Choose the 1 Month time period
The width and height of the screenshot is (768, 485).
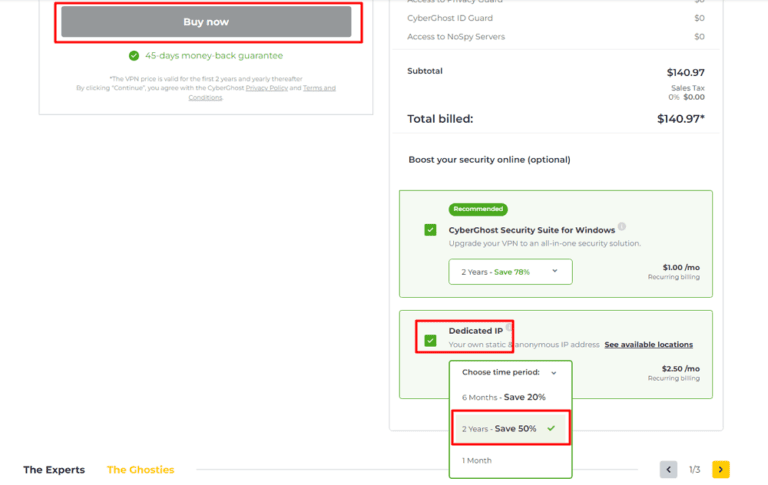(x=477, y=460)
